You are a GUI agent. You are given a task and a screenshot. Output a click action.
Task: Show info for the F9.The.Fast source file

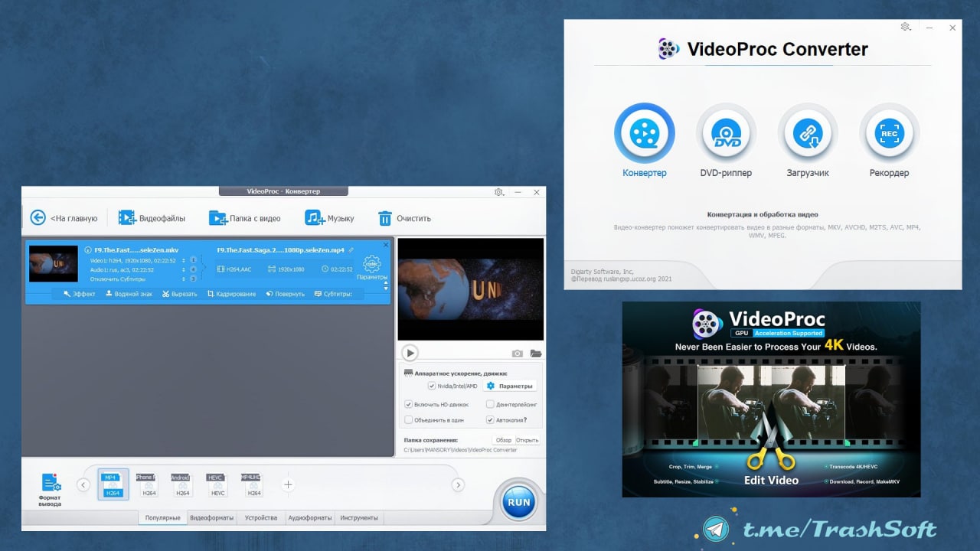click(88, 250)
